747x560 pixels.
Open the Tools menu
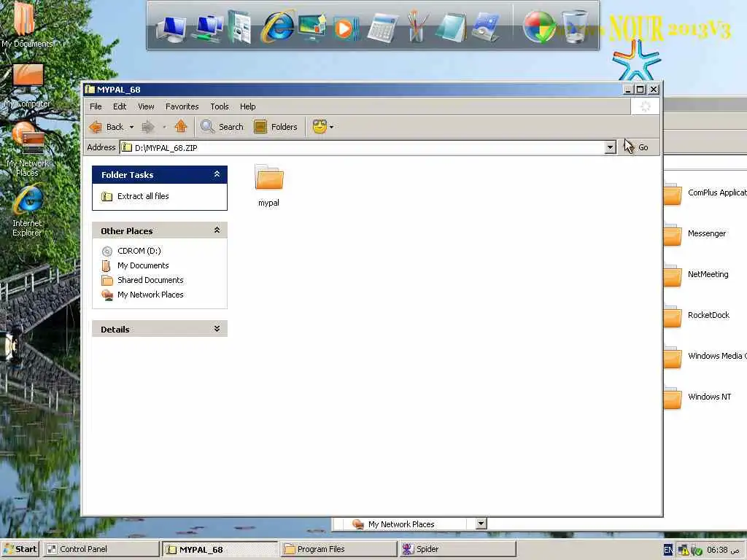(x=220, y=106)
